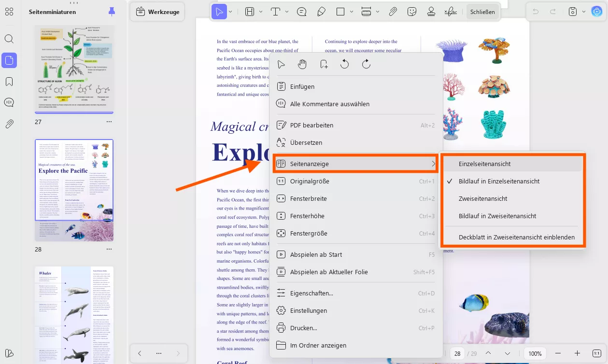Click the sticker tool in toolbar
608x364 pixels.
tap(412, 12)
